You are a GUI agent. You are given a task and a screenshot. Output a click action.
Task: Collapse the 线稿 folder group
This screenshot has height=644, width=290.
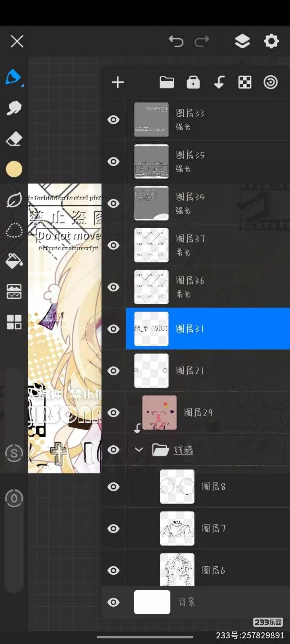click(x=139, y=450)
